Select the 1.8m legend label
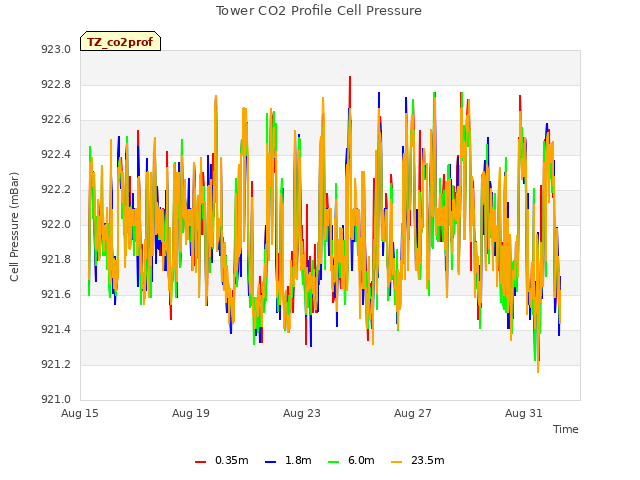This screenshot has width=640, height=480. coord(298,460)
